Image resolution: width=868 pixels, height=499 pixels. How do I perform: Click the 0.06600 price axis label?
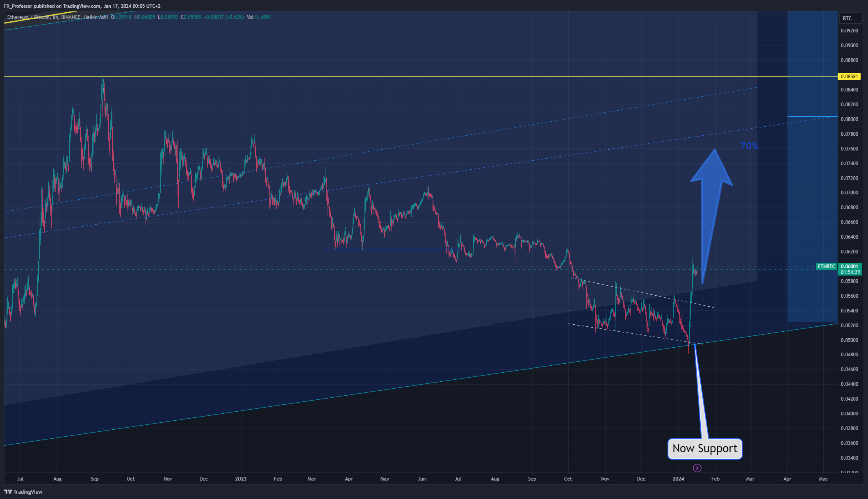(x=849, y=222)
